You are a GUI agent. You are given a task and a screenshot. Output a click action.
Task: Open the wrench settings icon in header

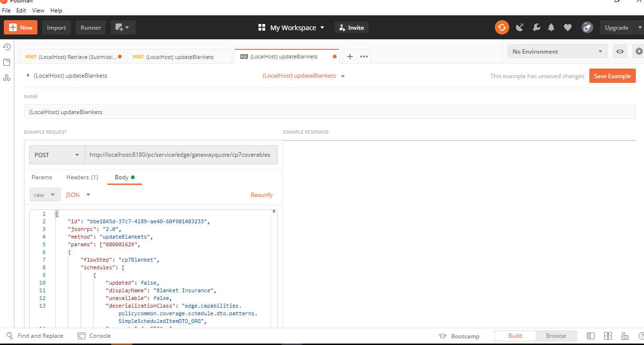[536, 27]
